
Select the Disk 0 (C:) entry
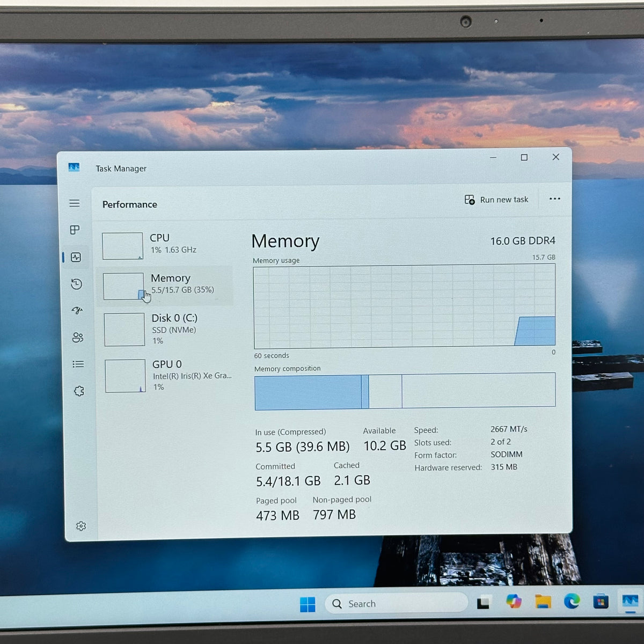(167, 329)
